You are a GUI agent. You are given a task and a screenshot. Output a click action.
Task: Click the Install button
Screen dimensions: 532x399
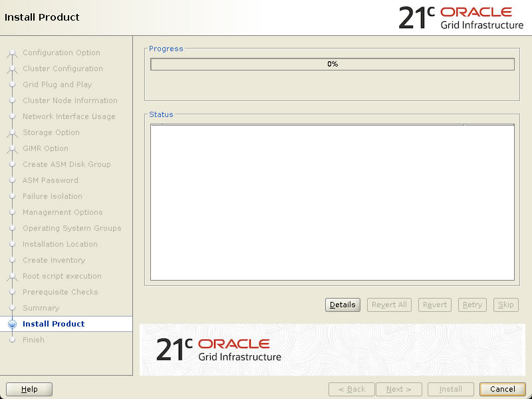point(451,389)
